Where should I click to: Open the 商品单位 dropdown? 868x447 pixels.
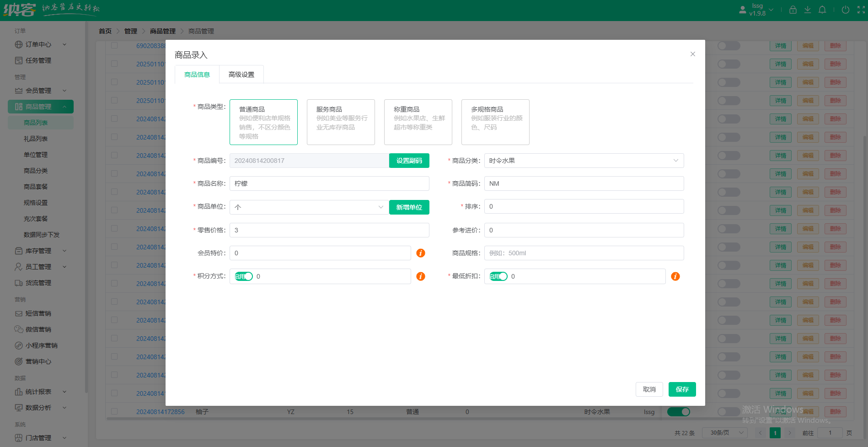click(x=309, y=207)
